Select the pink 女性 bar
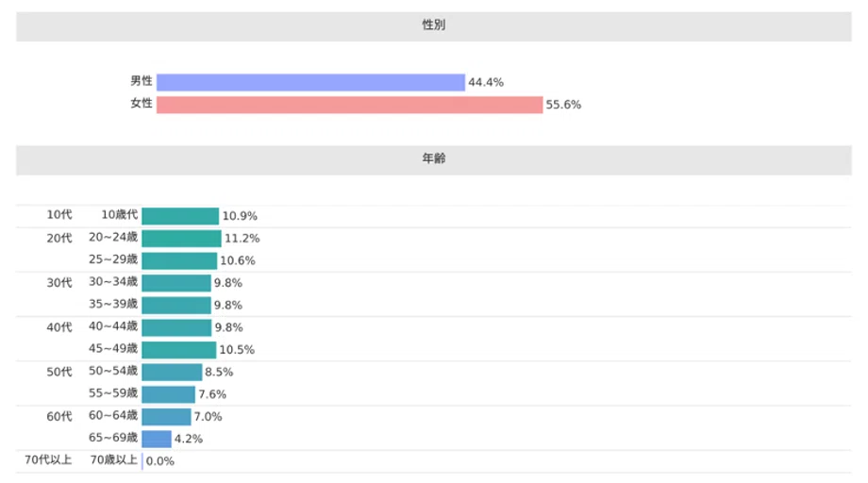The image size is (868, 483). pyautogui.click(x=349, y=105)
